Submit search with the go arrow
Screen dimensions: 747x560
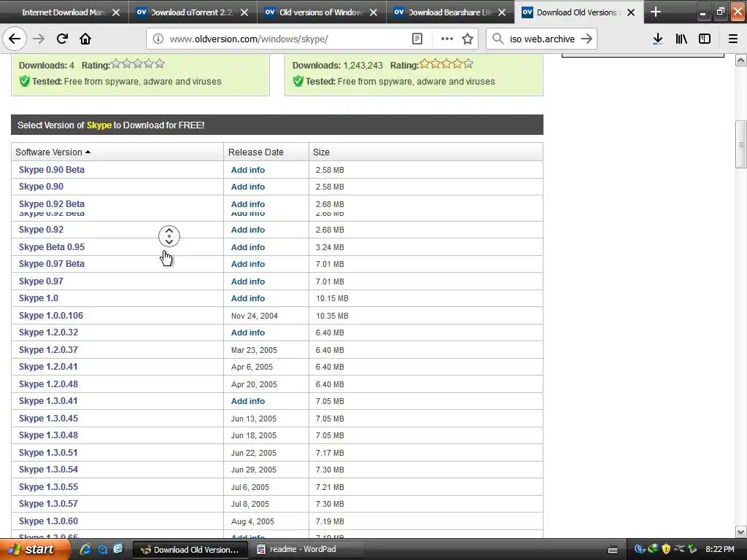pyautogui.click(x=587, y=39)
